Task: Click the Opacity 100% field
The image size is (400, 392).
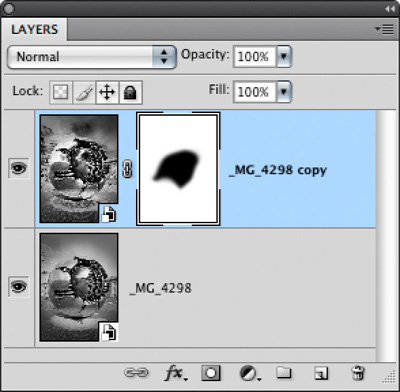Action: (x=255, y=57)
